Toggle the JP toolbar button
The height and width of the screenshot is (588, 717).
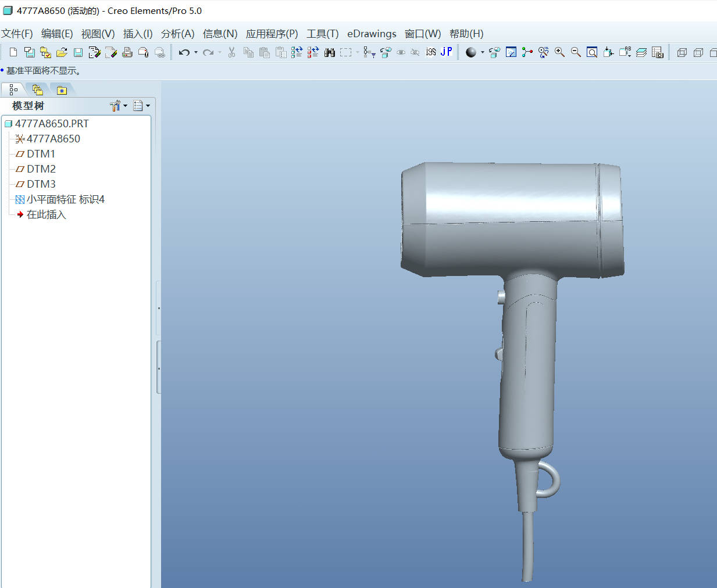(446, 52)
